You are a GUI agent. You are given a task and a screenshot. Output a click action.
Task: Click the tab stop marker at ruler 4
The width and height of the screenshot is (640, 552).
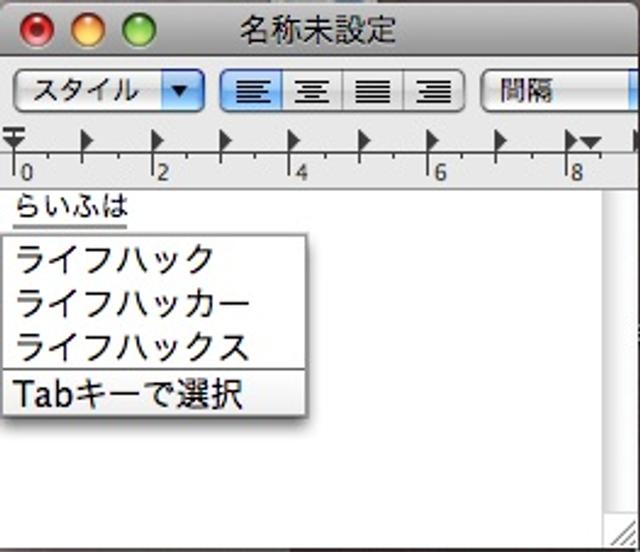click(293, 140)
